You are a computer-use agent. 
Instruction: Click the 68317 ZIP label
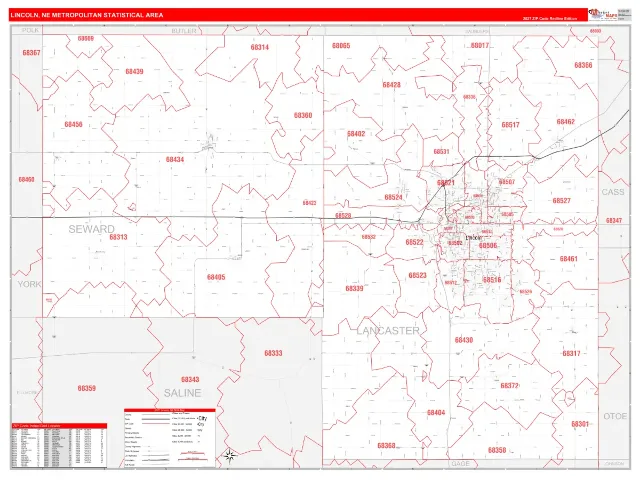click(x=571, y=353)
